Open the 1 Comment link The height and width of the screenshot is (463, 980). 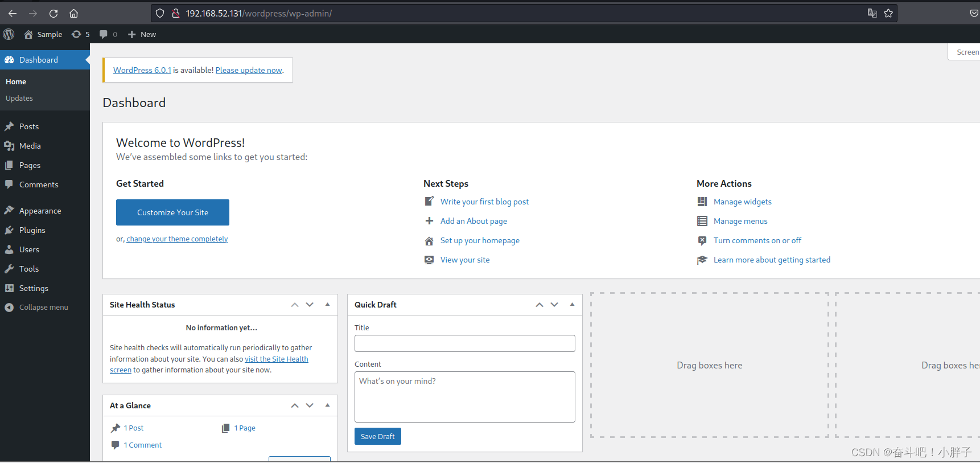click(x=143, y=445)
